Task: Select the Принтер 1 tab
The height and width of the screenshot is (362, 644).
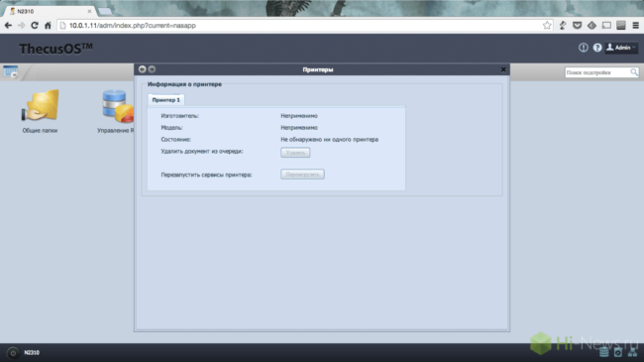Action: [x=165, y=100]
